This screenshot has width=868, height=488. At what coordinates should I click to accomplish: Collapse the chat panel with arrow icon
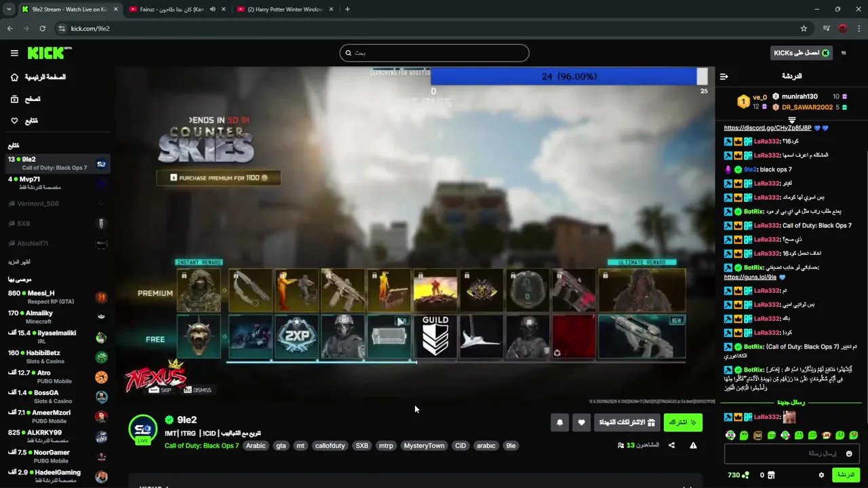pyautogui.click(x=724, y=77)
